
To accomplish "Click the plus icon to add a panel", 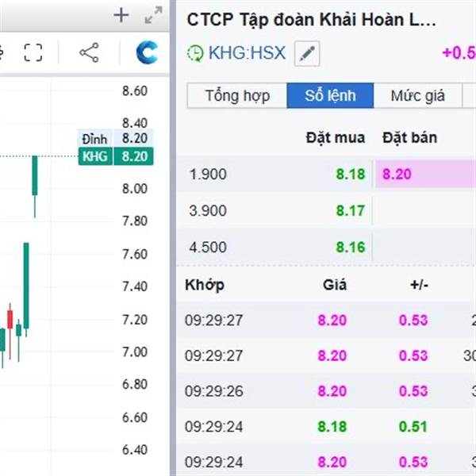I will click(121, 15).
